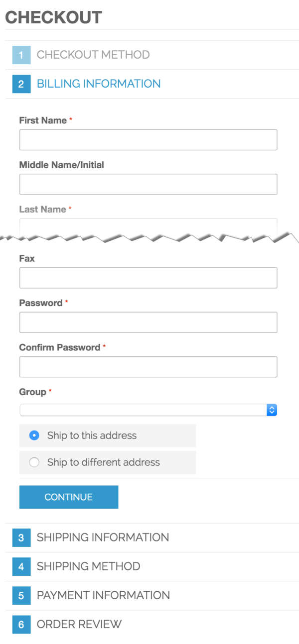Screen dimensions: 299x644
Task: Click the Group selector's stepper arrows
Action: 271,410
